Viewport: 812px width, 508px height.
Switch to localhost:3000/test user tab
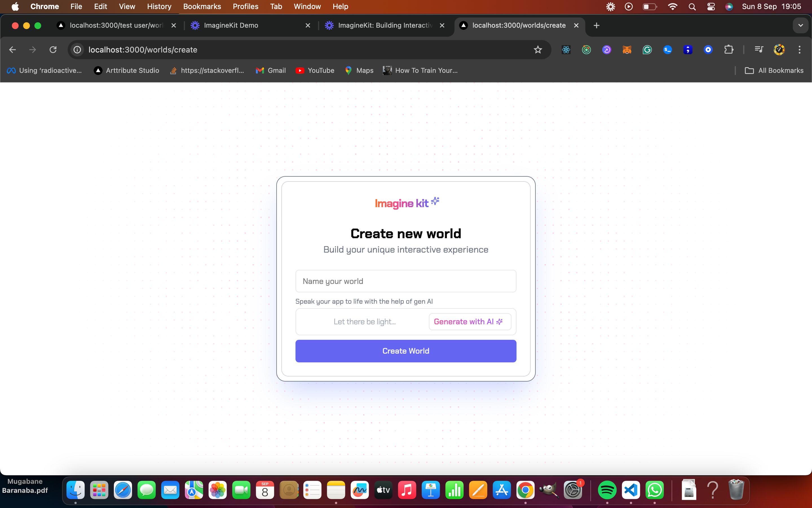point(116,25)
